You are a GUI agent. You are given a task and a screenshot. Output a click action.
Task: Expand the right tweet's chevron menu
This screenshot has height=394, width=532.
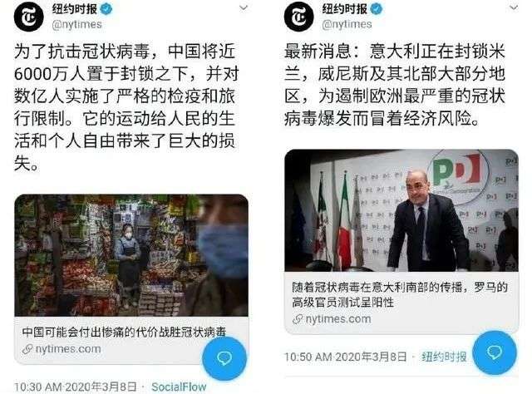tap(514, 7)
